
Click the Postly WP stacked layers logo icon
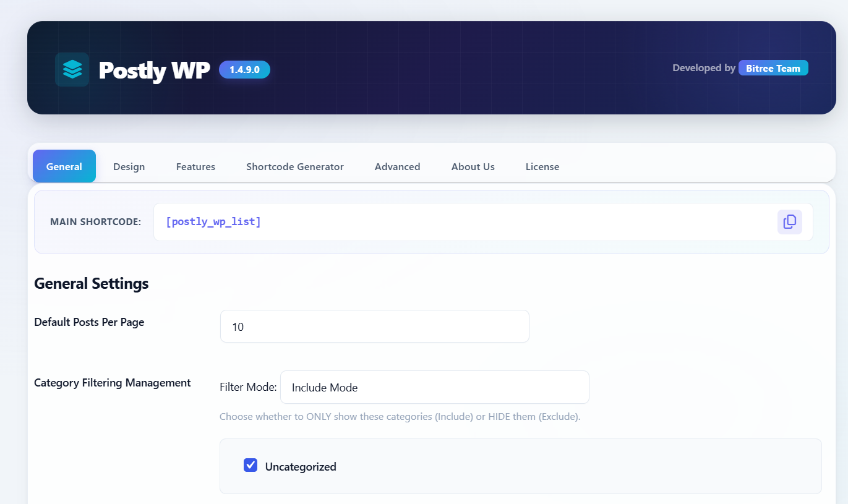click(72, 69)
